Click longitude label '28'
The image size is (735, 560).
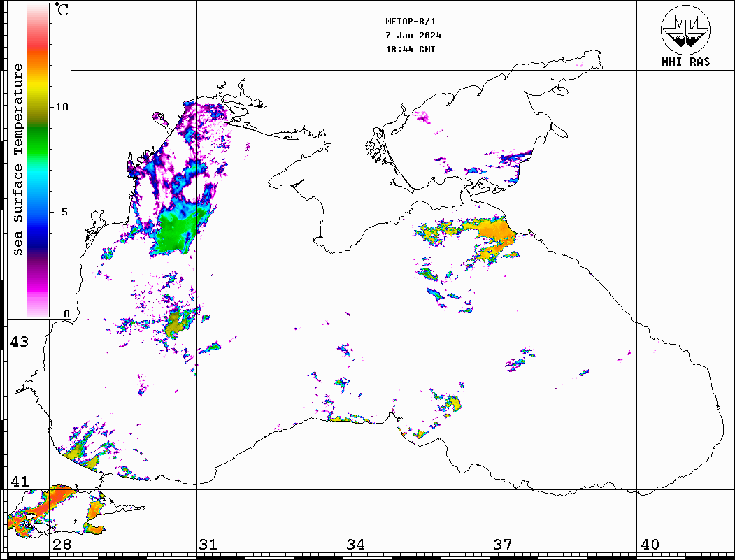pyautogui.click(x=62, y=544)
